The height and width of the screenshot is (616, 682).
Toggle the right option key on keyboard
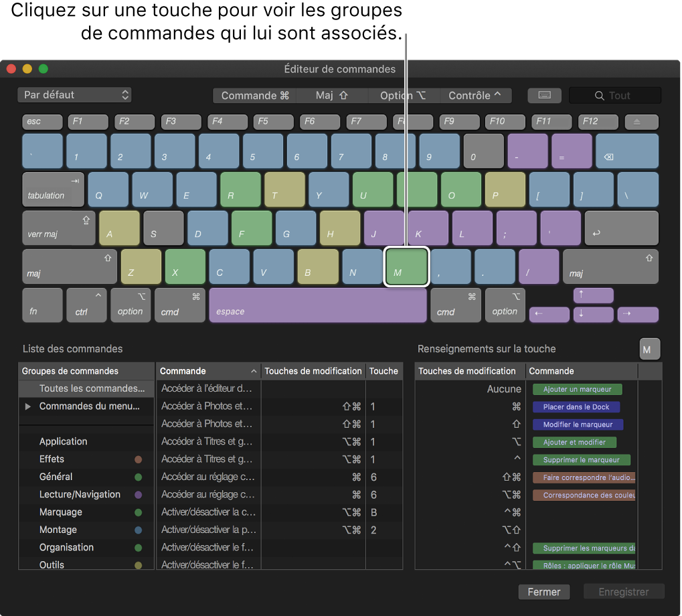505,305
